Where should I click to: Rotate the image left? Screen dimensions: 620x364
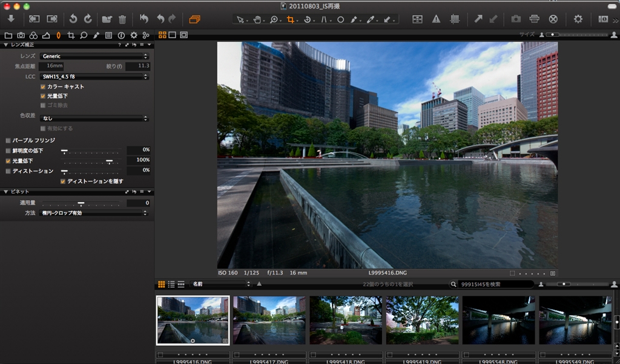[x=73, y=19]
